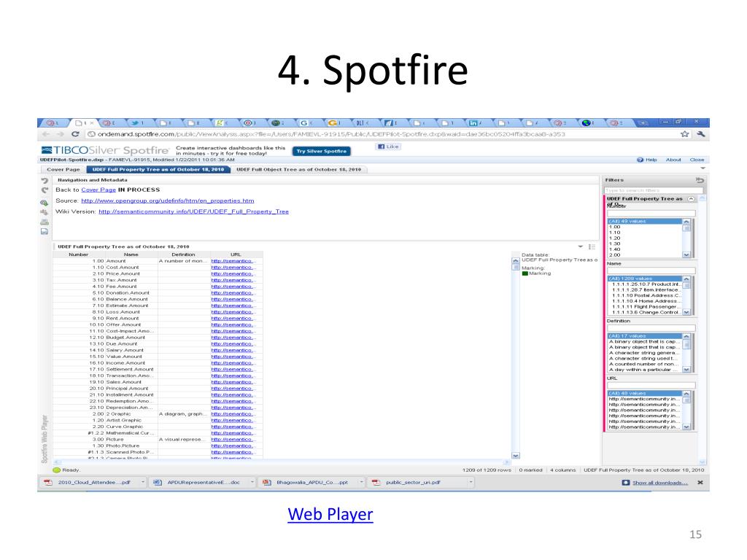Reset all filters with the Filters panel arrow icon
The height and width of the screenshot is (560, 747).
pyautogui.click(x=700, y=180)
